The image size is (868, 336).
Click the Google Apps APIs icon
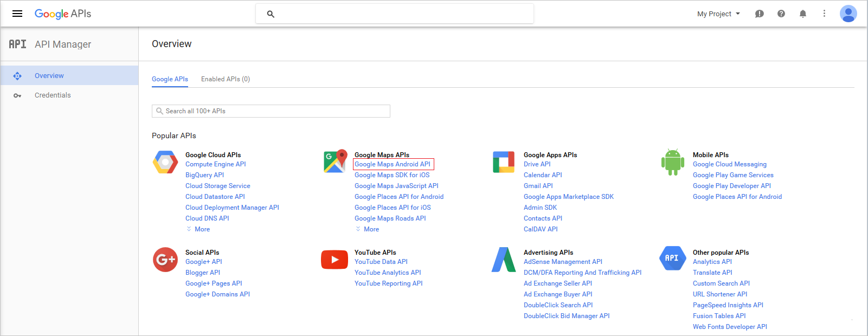pyautogui.click(x=504, y=162)
